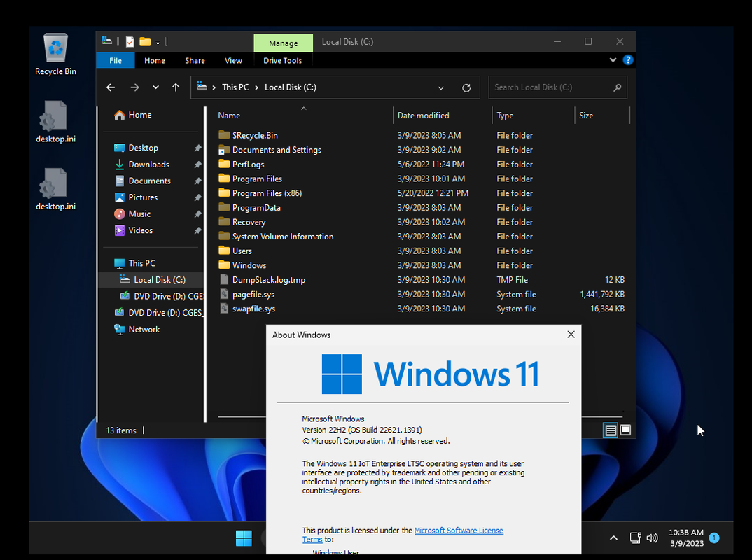Open Explorer help question mark icon

628,60
